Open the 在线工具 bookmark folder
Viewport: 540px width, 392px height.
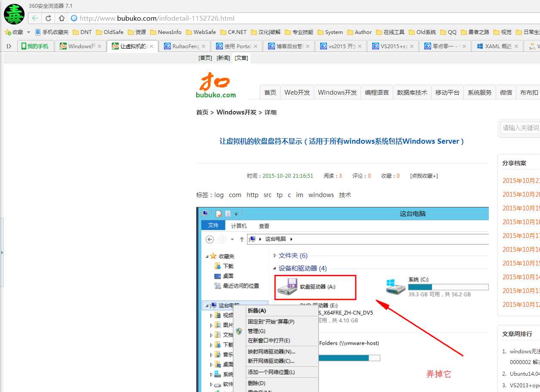point(390,32)
